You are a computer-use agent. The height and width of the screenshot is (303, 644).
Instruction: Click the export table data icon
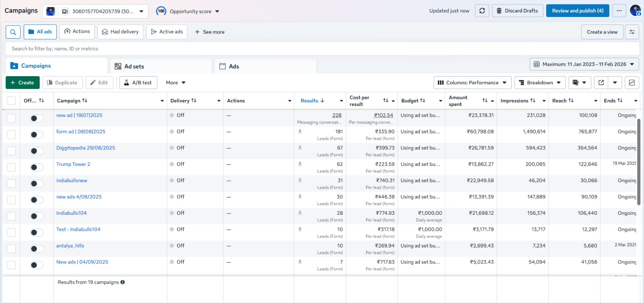pos(601,83)
